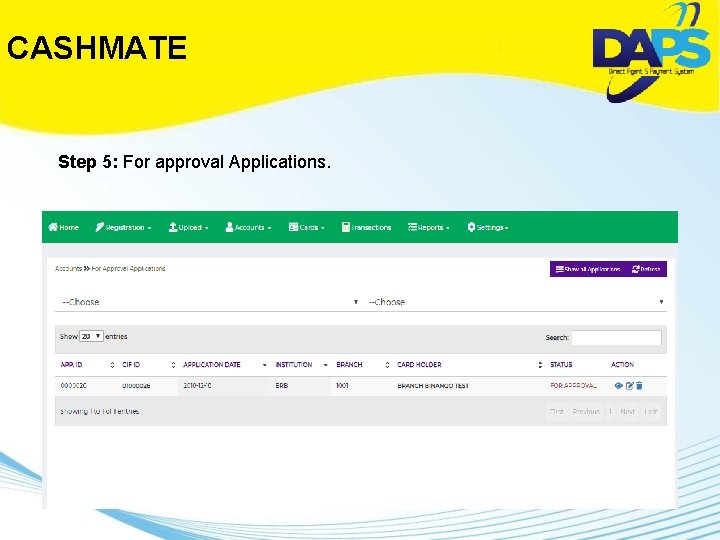
Task: Edit the BRANCH BINANGO TEST application
Action: [630, 386]
